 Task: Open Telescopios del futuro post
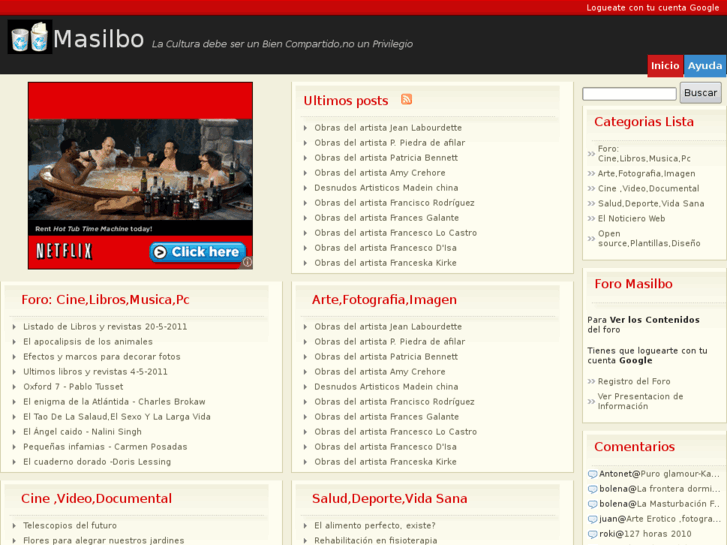point(70,526)
